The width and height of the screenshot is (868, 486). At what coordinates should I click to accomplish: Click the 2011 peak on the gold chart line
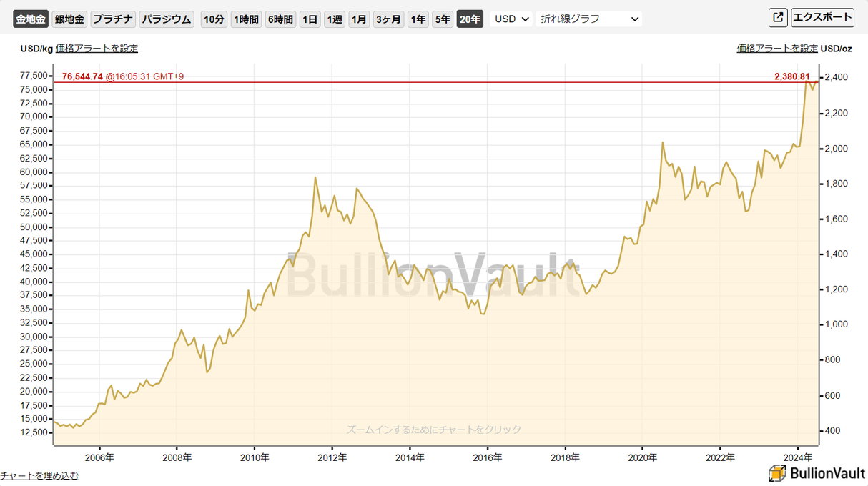click(x=315, y=177)
